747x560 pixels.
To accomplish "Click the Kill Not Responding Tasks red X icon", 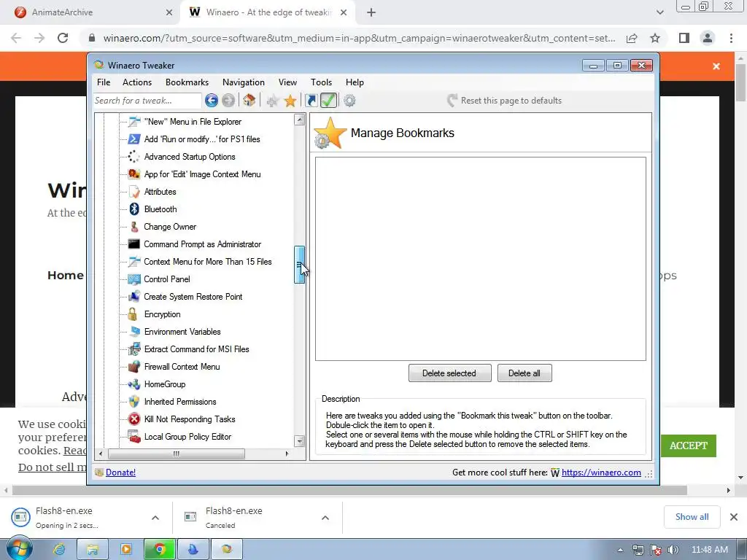I will [134, 419].
